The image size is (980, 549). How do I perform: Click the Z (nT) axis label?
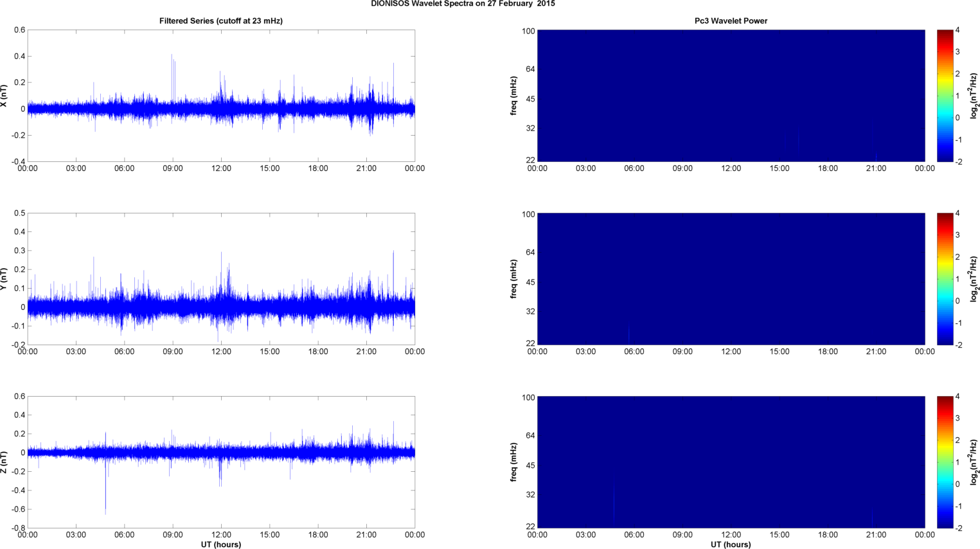click(x=4, y=462)
